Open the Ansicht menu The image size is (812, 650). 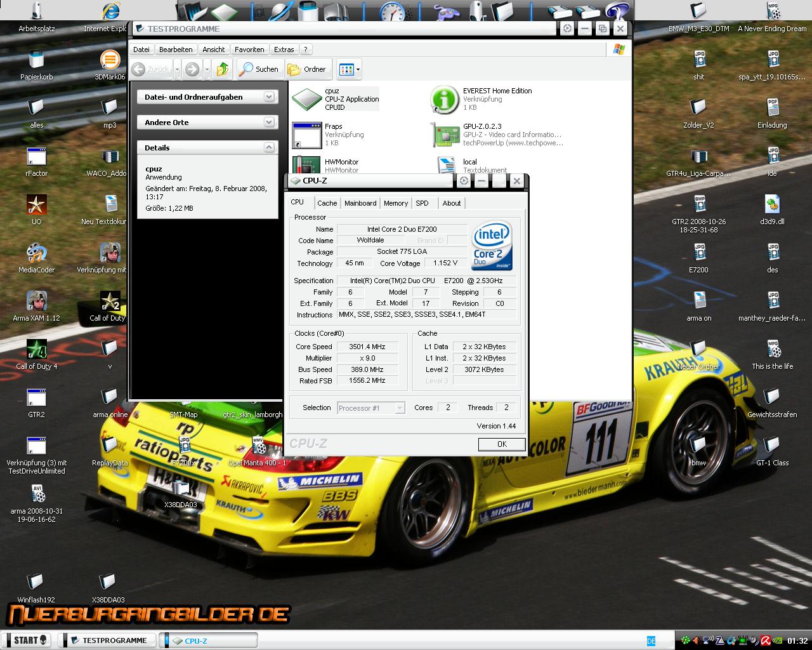pyautogui.click(x=214, y=50)
